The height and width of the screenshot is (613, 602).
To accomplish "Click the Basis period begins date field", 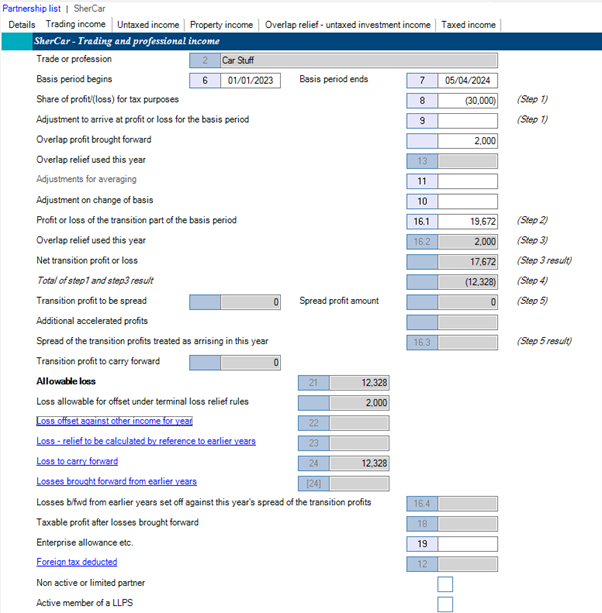I will [251, 80].
